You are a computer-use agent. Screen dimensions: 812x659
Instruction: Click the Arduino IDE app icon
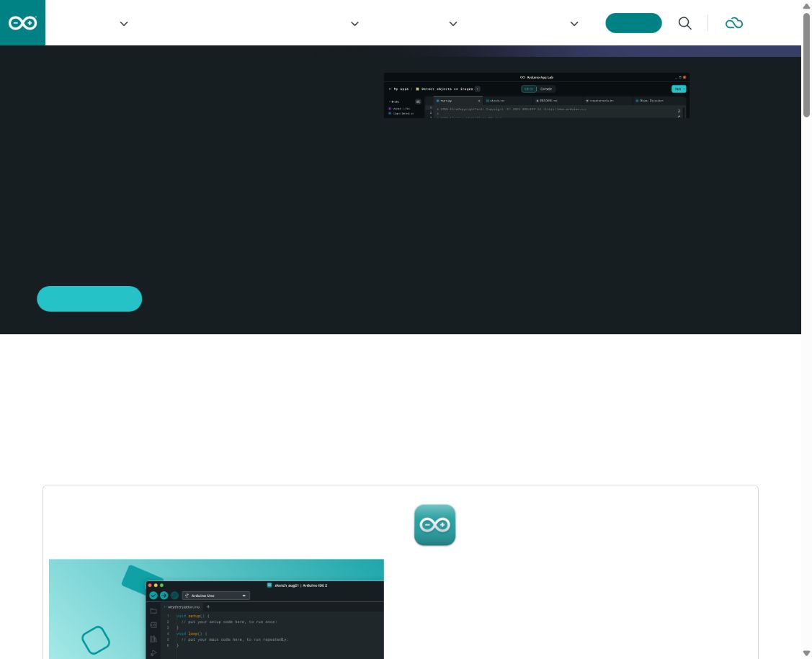pyautogui.click(x=434, y=525)
